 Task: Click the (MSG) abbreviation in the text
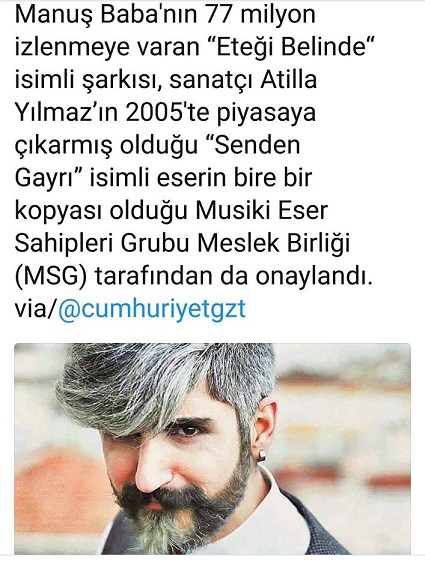coord(51,276)
